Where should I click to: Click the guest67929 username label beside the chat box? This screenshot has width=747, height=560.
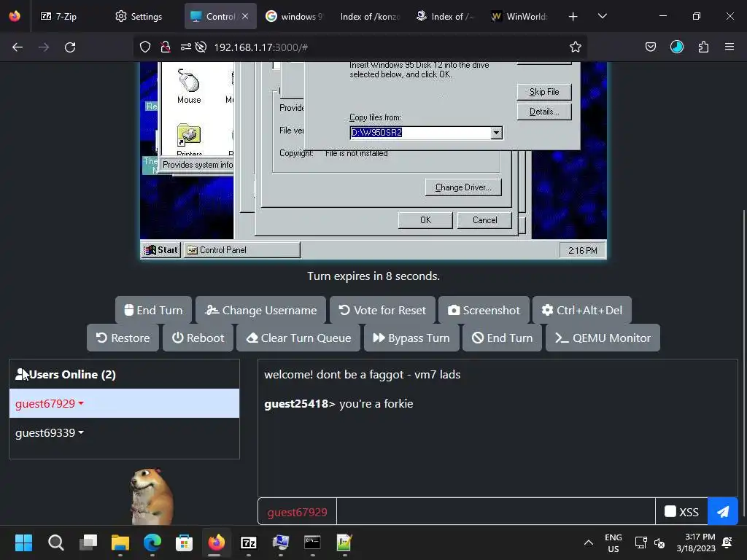(298, 513)
